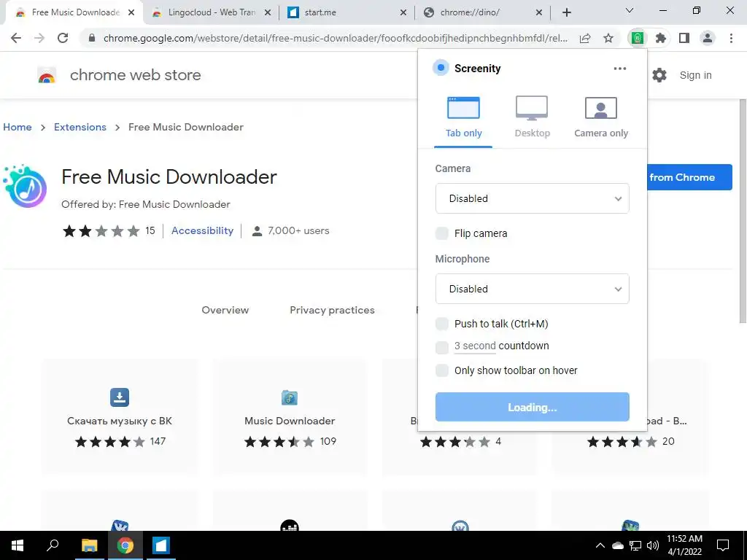Choose Camera only recording mode

tap(601, 117)
